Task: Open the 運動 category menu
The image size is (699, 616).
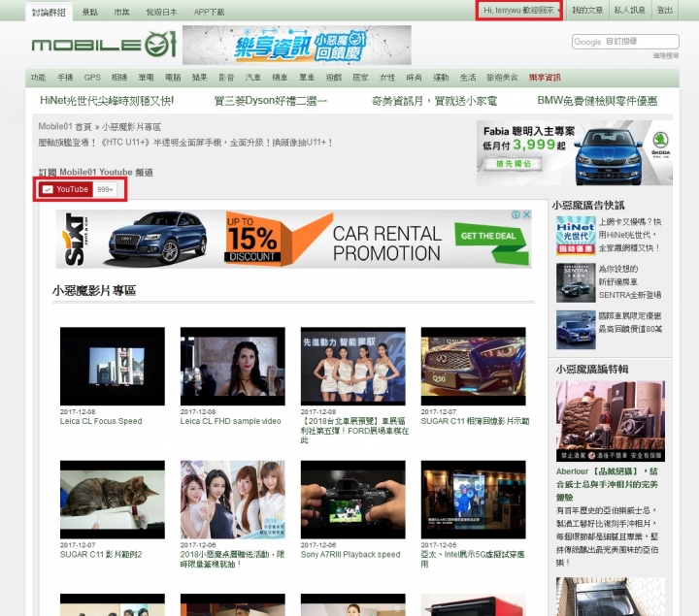Action: [441, 78]
